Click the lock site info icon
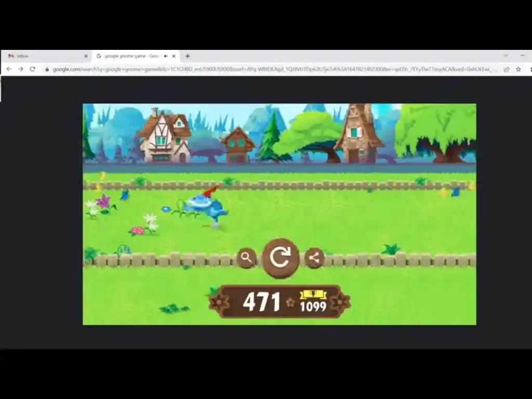This screenshot has width=532, height=399. point(47,69)
